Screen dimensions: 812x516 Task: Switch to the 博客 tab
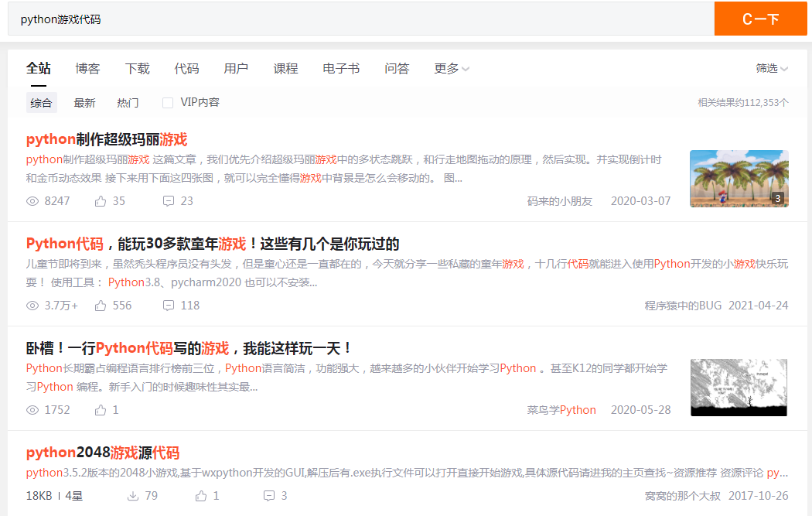(87, 68)
